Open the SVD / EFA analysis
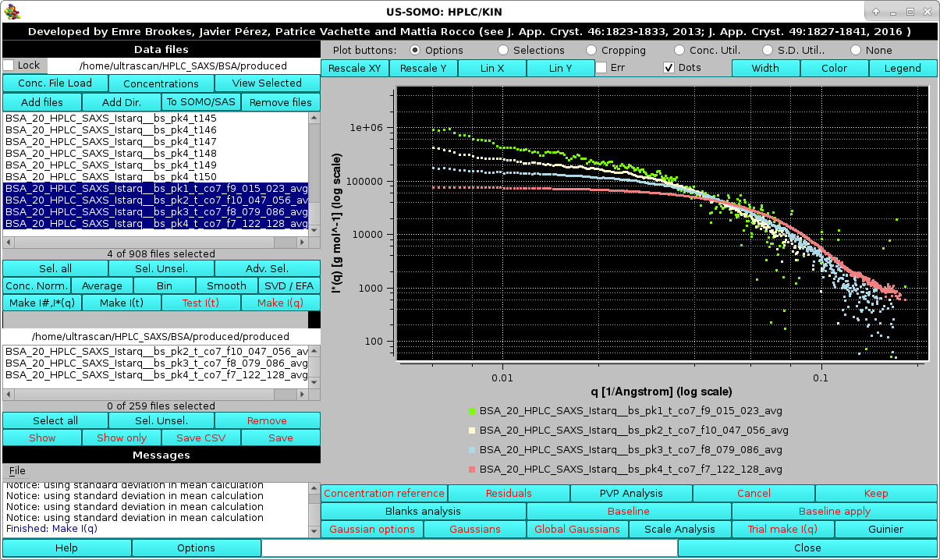 (x=289, y=285)
